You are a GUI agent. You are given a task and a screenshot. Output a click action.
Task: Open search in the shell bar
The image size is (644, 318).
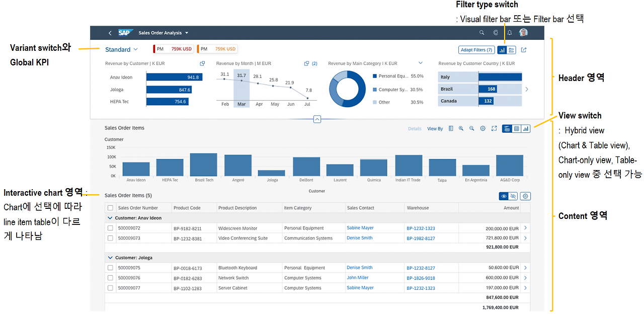coord(482,33)
